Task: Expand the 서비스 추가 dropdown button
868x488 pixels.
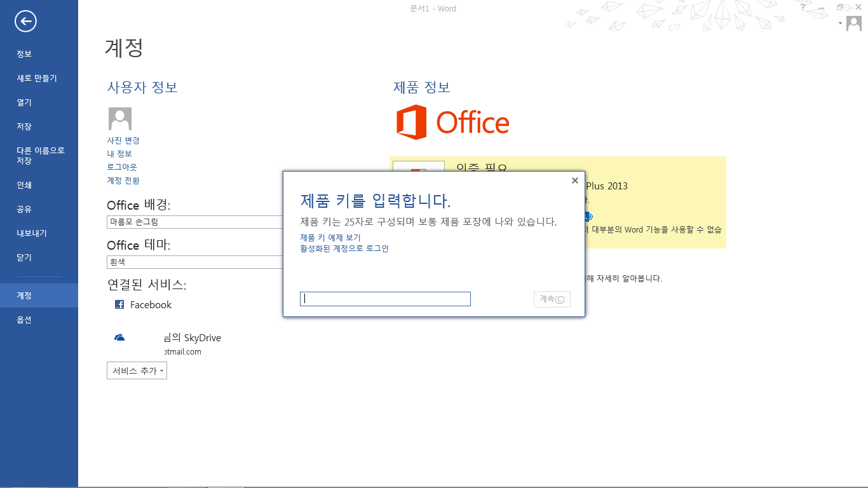Action: pyautogui.click(x=137, y=370)
